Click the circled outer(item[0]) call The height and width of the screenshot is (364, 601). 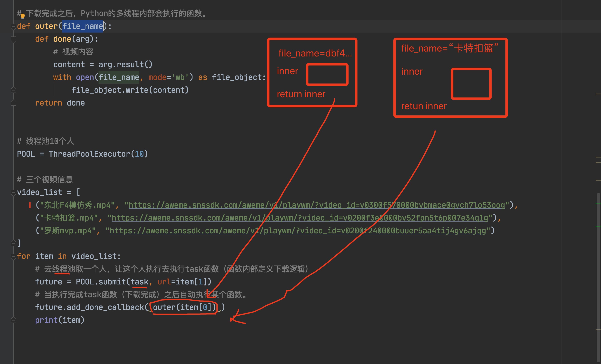[184, 307]
